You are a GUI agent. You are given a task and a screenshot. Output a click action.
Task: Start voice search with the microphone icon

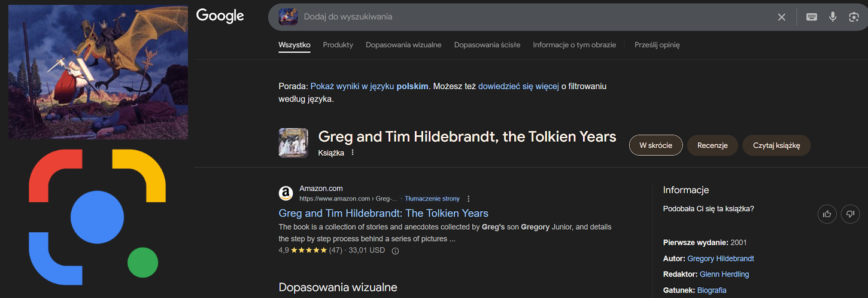[833, 17]
